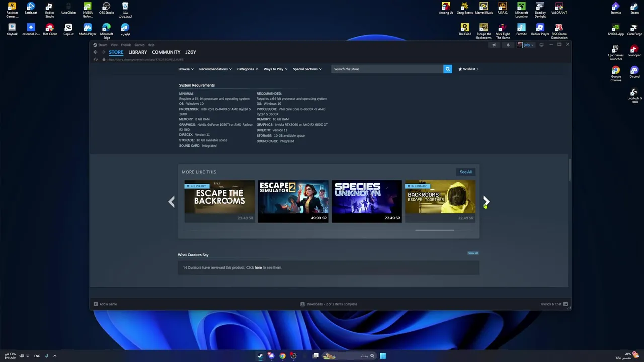Open the CapCut desktop shortcut
The image size is (644, 362).
(68, 29)
